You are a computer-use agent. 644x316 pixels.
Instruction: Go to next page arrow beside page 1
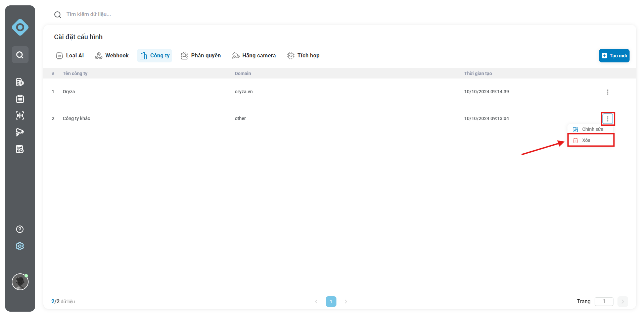[346, 302]
